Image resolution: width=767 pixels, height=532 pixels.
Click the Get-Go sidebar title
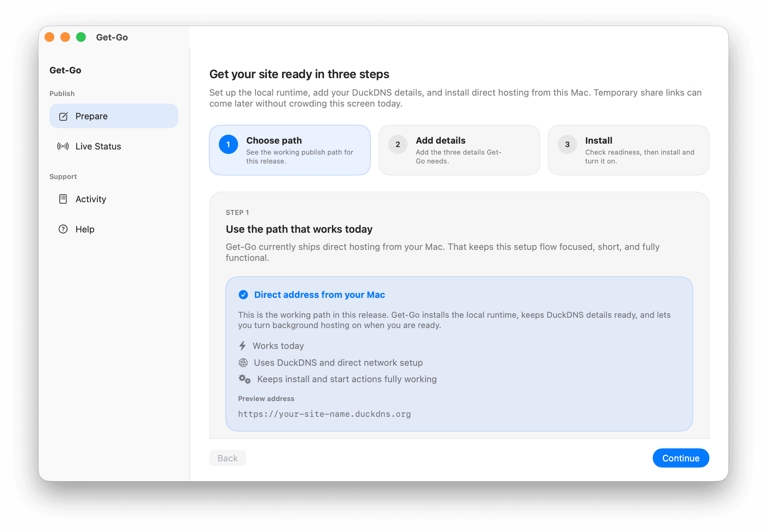click(65, 70)
